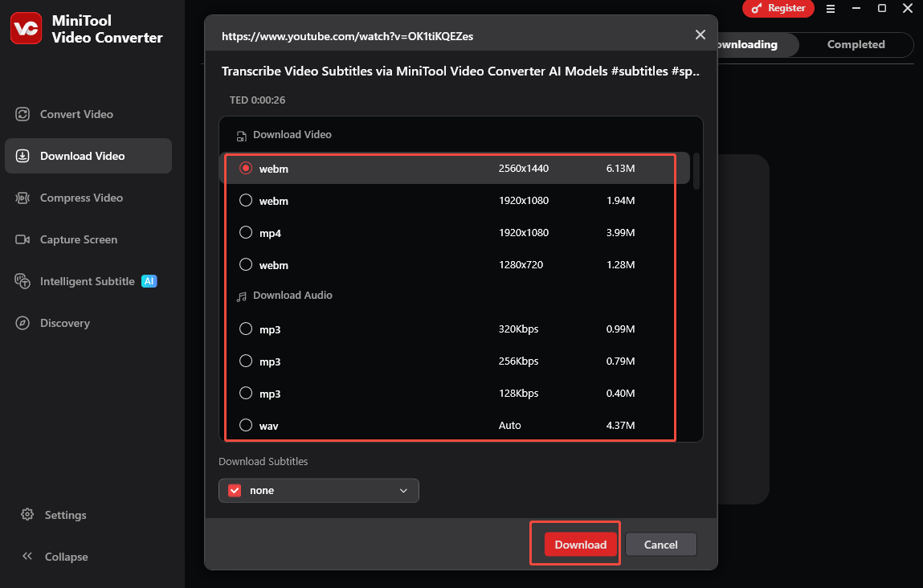Switch to the Completed tab
Image resolution: width=923 pixels, height=588 pixels.
(x=856, y=44)
